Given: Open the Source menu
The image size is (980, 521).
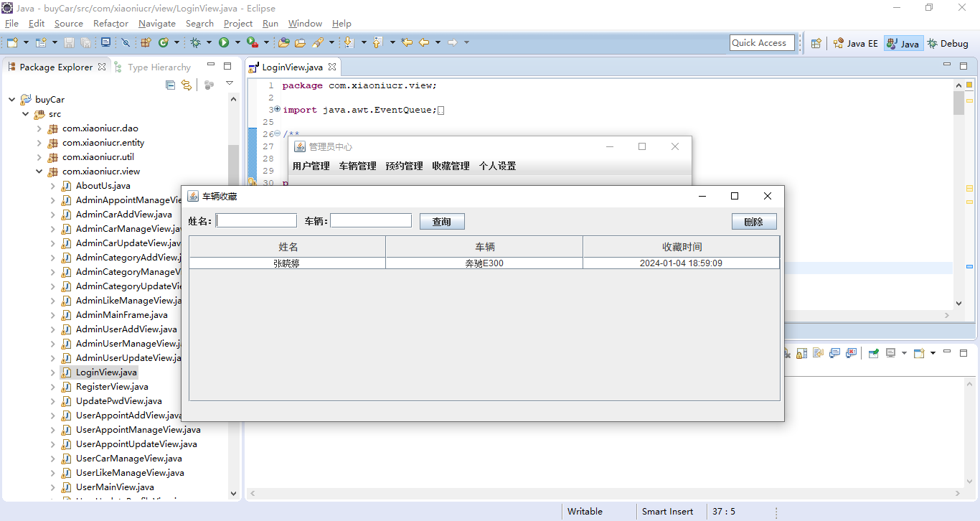Looking at the screenshot, I should (69, 24).
